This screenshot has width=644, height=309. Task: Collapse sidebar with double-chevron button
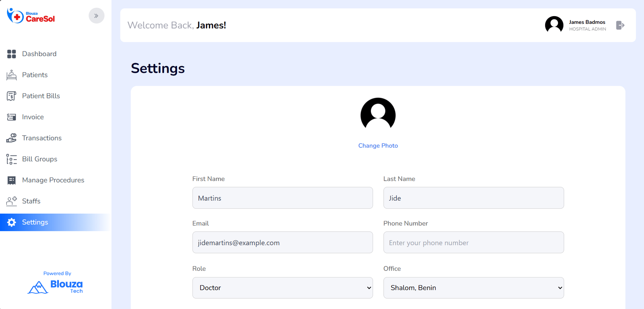96,16
